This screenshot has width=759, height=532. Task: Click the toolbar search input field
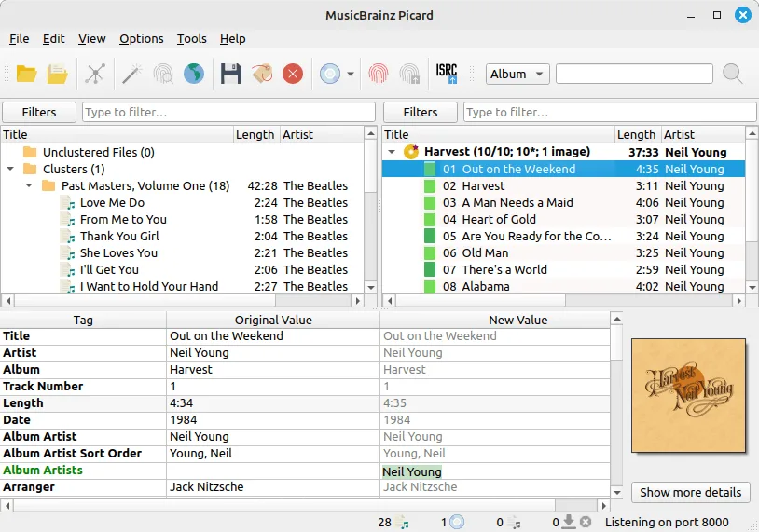pos(634,74)
